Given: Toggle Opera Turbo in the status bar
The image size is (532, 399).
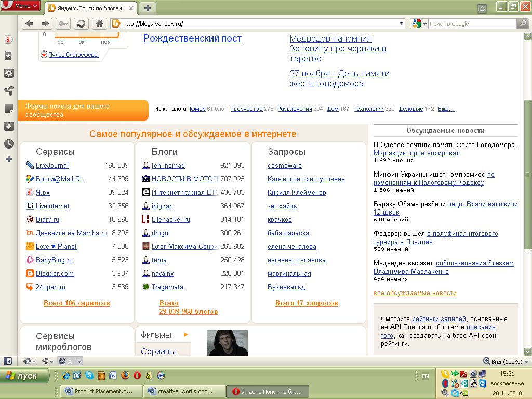Looking at the screenshot, I should click(62, 362).
